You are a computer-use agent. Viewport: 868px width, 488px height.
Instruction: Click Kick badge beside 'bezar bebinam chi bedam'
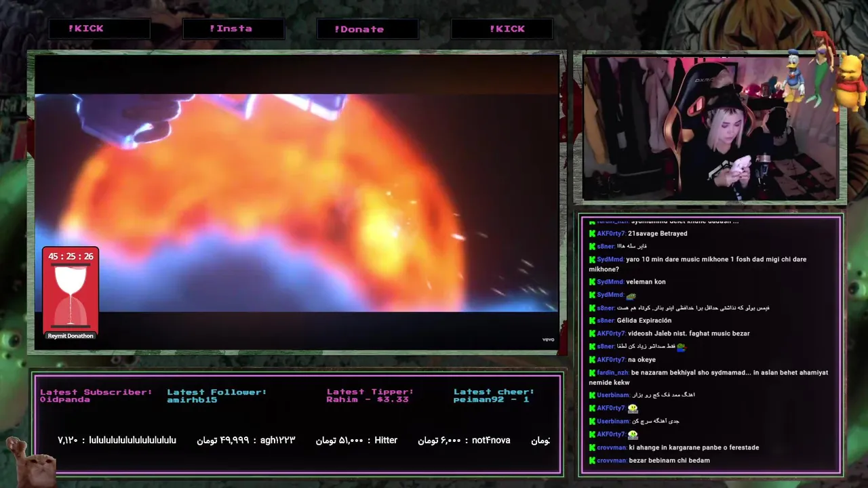(592, 460)
